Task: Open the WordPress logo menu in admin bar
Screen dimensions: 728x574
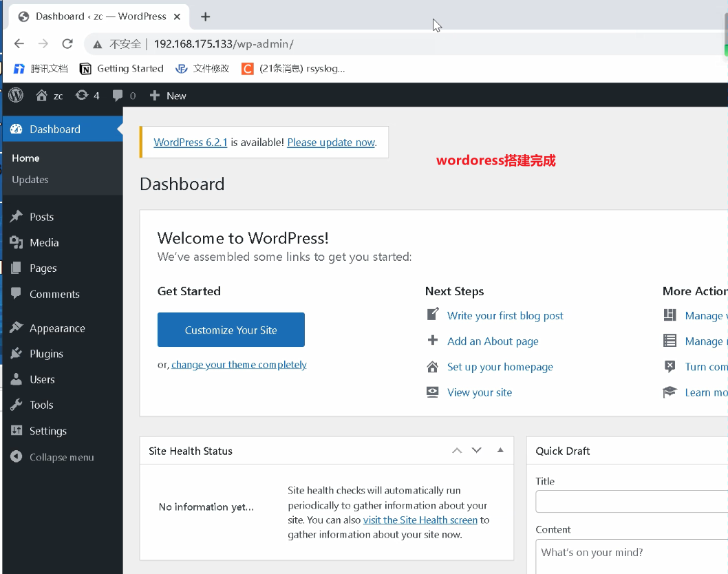Action: [x=16, y=95]
